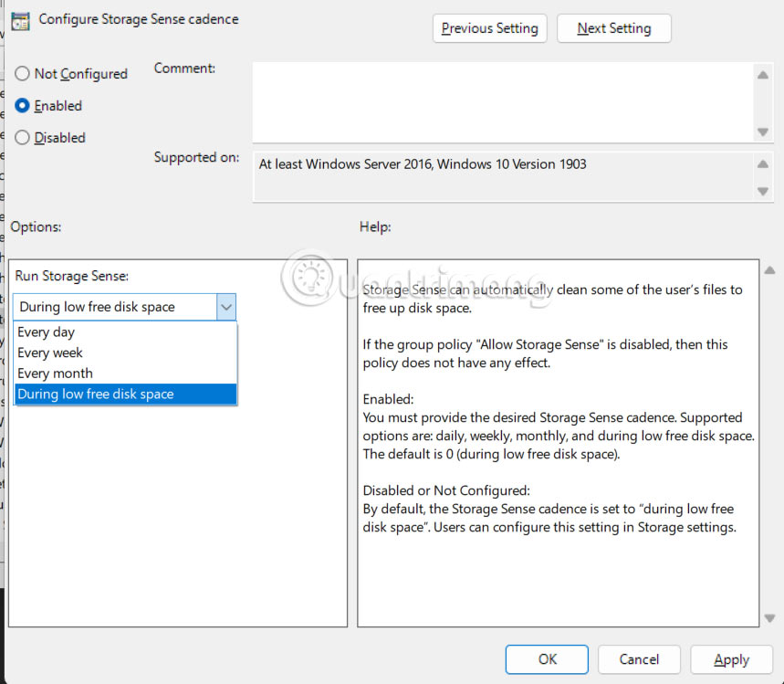The height and width of the screenshot is (684, 784).
Task: Choose 'Every day' from the cadence list
Action: coord(46,332)
